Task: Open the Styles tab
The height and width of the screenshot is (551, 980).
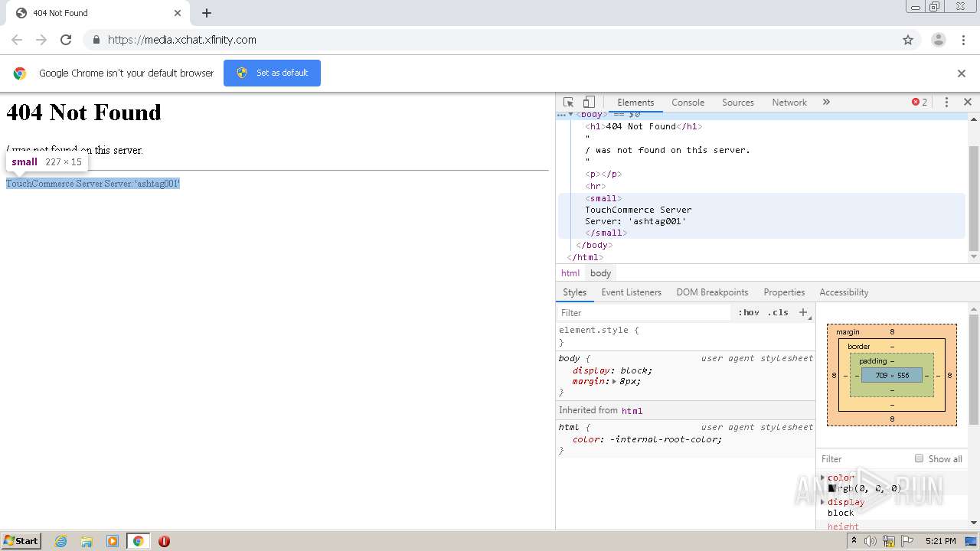Action: click(574, 292)
